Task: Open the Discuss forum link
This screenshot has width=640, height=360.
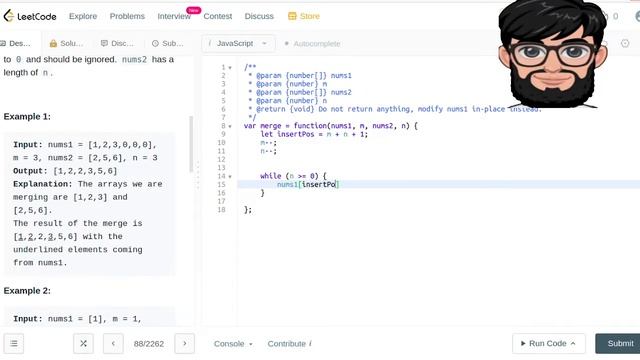Action: [259, 16]
